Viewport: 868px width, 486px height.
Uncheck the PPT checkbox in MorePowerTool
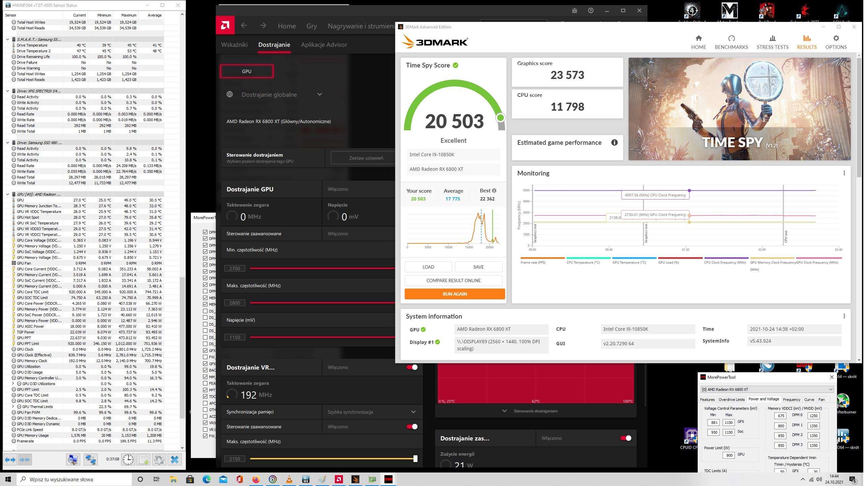pyautogui.click(x=205, y=390)
